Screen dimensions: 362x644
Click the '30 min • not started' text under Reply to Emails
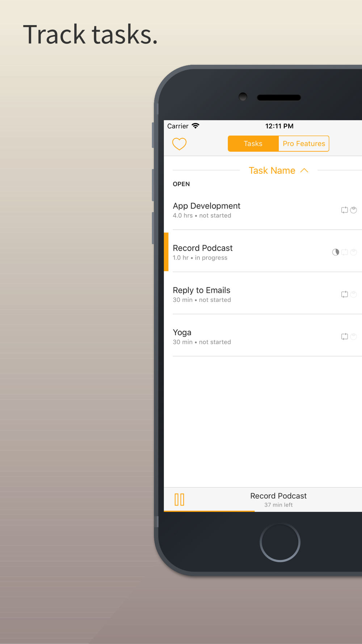202,300
